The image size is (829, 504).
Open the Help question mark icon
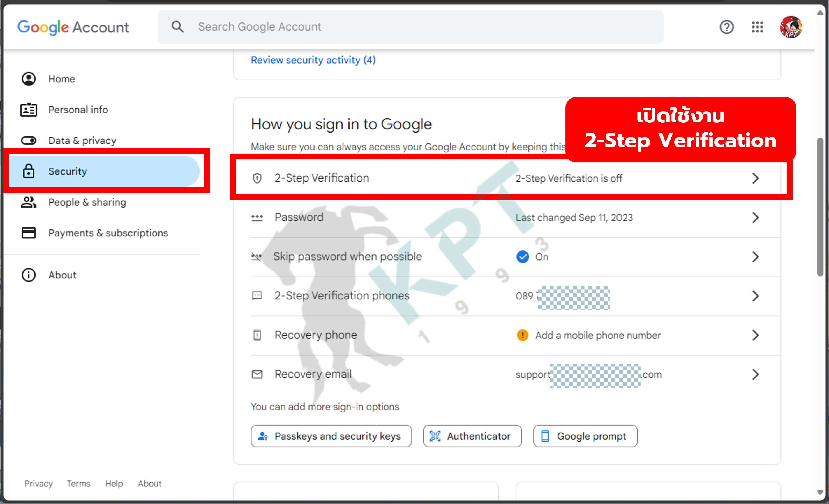point(726,27)
